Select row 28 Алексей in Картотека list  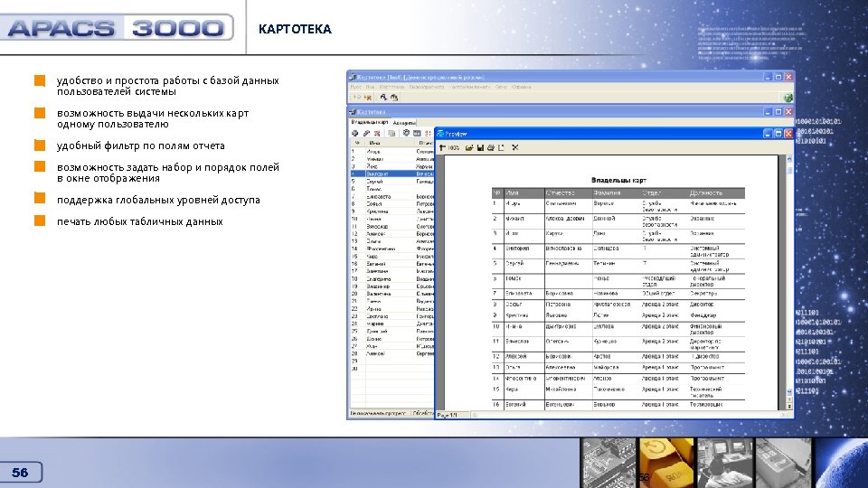(x=392, y=353)
